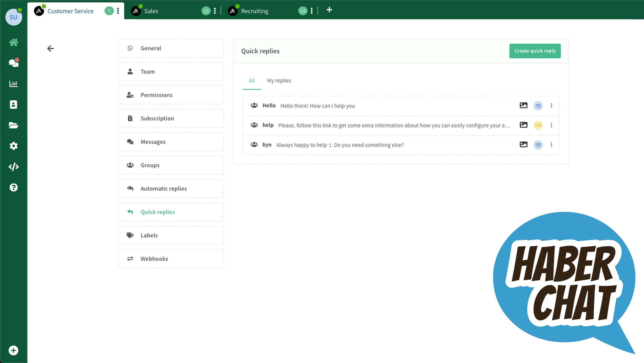Open options menu for bye quick reply
This screenshot has width=644, height=363.
(551, 145)
